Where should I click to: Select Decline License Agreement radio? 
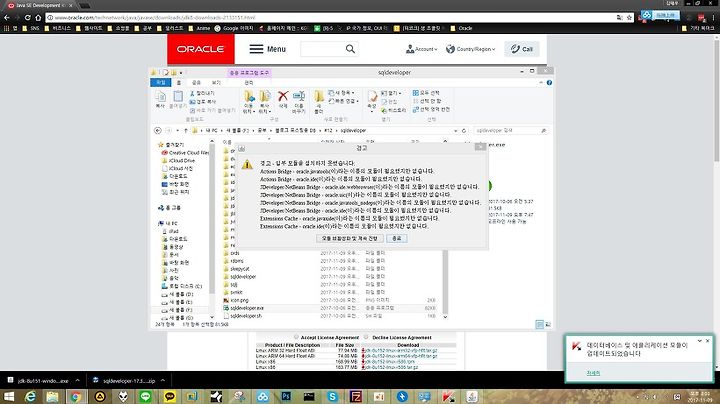pyautogui.click(x=366, y=337)
